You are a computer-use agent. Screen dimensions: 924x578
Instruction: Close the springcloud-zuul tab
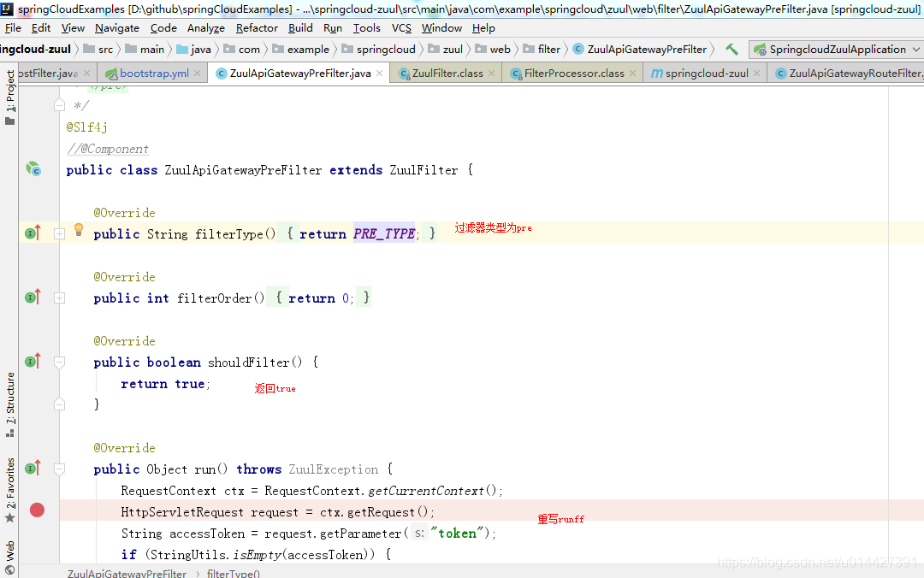click(756, 73)
